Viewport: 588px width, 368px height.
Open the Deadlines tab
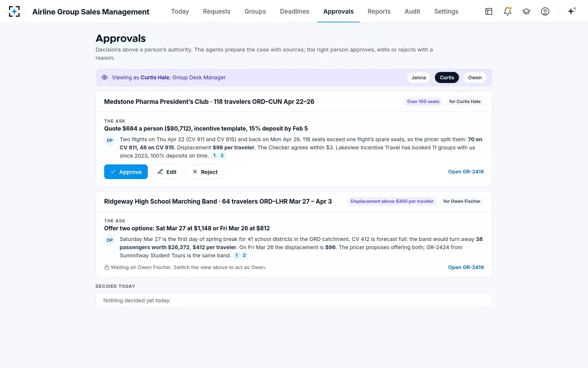tap(295, 11)
